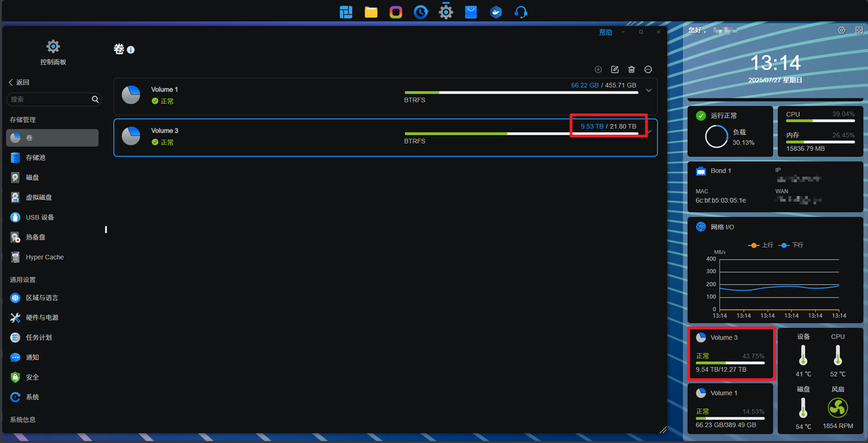Click the 返回 back link

coord(19,82)
